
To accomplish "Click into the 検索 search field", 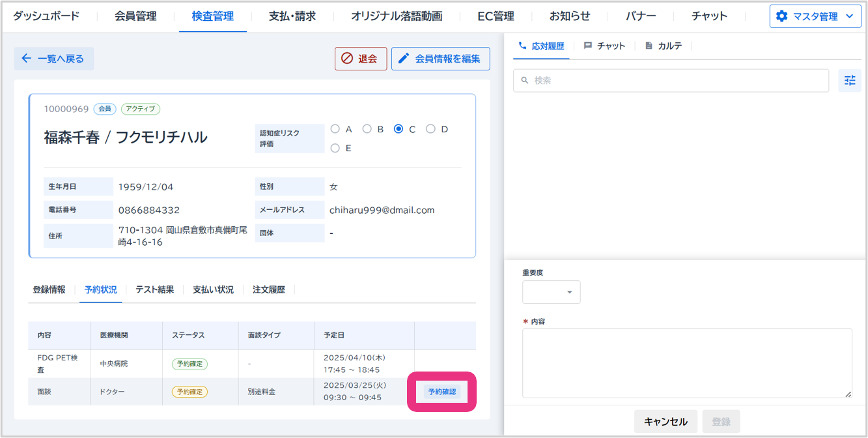I will coord(671,81).
